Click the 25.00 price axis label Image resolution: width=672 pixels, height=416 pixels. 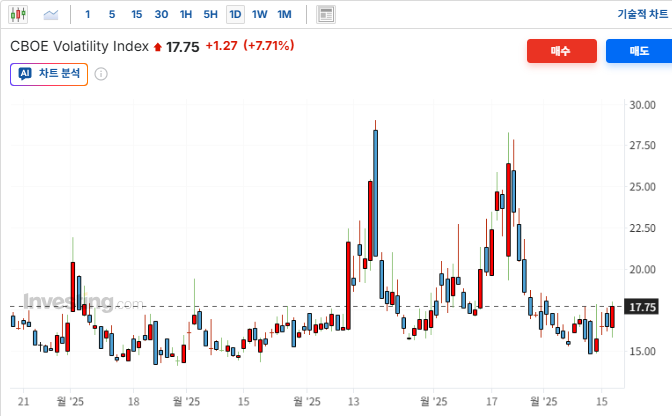(x=642, y=187)
